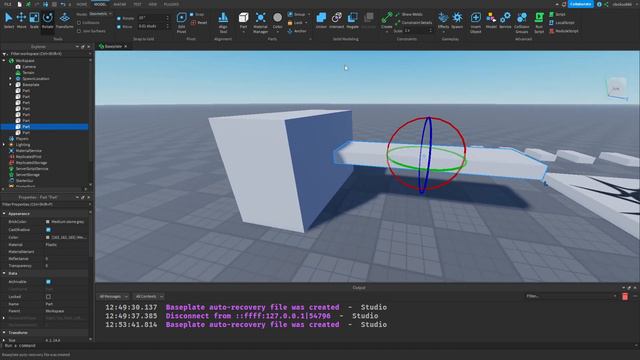
Task: Expand the Baseplate tree node
Action: 11,84
